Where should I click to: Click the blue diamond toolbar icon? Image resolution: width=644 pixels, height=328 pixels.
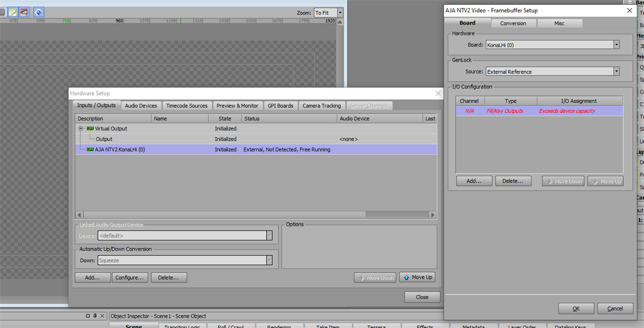tap(39, 12)
